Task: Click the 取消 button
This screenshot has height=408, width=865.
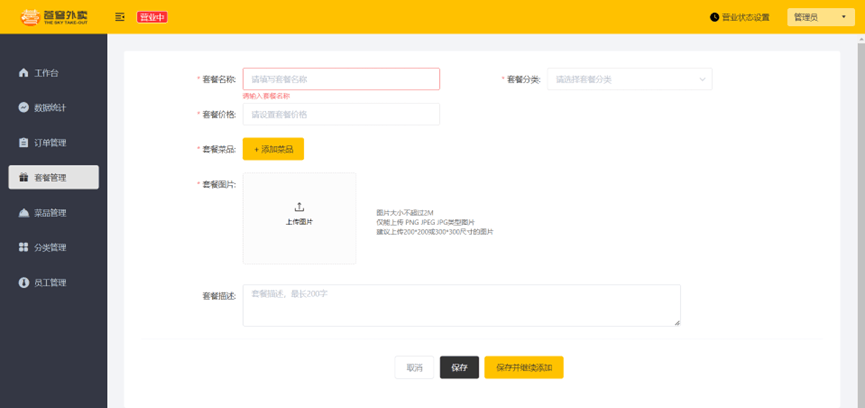Action: (414, 368)
